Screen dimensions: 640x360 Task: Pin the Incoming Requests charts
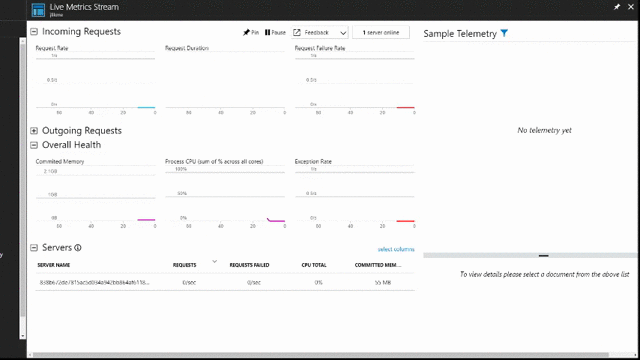(x=251, y=32)
